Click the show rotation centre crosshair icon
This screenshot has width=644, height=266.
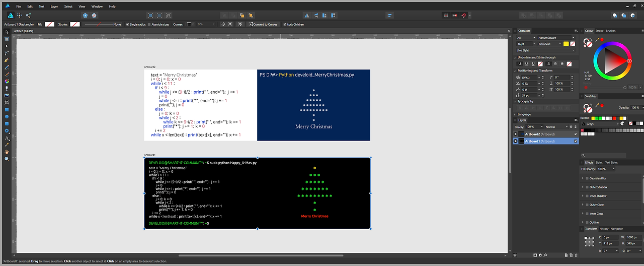pos(223,24)
